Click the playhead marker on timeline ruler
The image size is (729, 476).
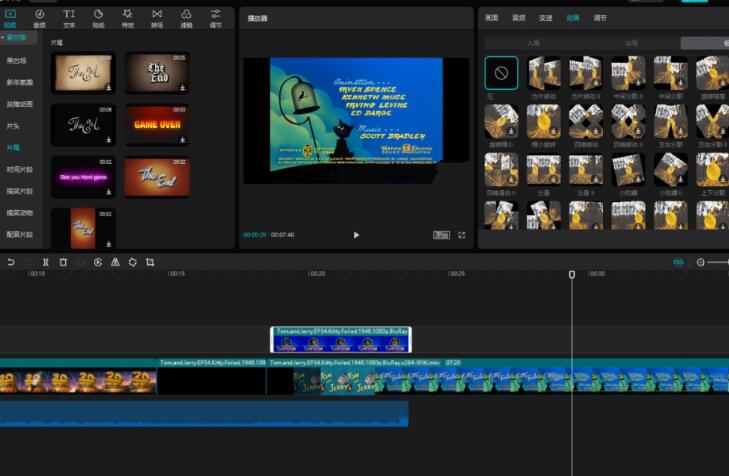tap(572, 274)
